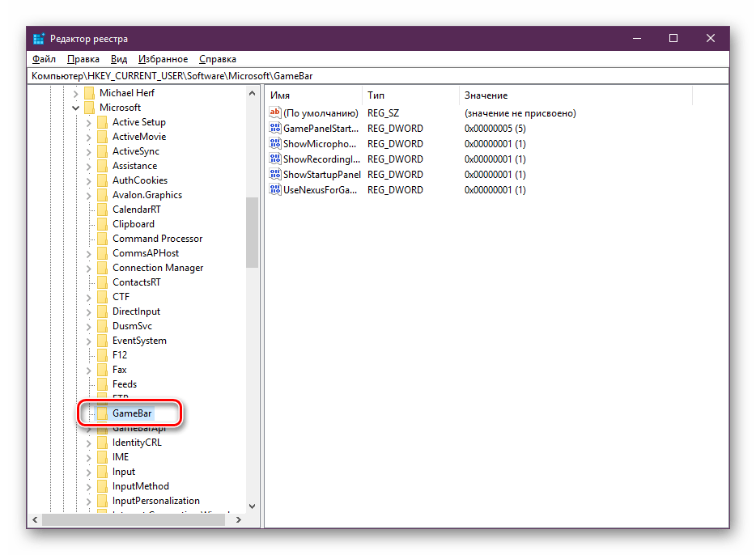The height and width of the screenshot is (555, 756).
Task: Click the GameBar folder icon
Action: click(x=102, y=413)
